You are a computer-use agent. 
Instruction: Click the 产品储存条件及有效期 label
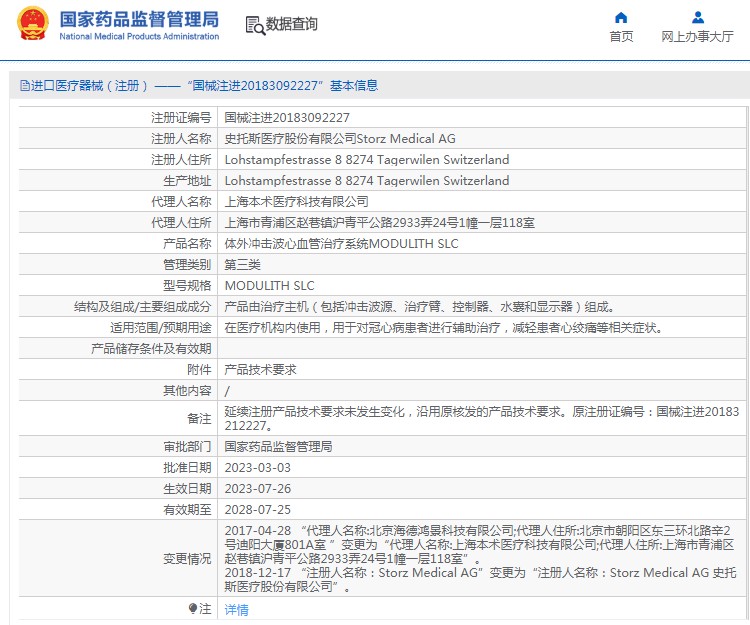151,349
